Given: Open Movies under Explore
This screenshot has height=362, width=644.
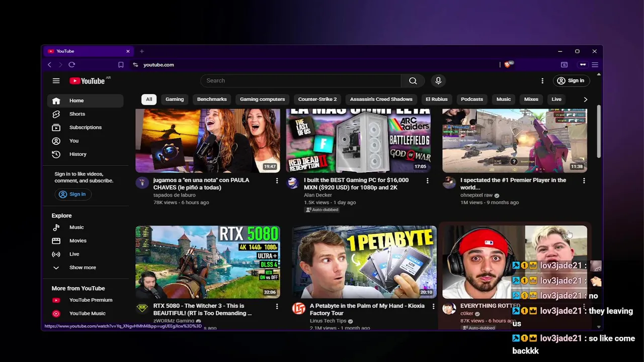Looking at the screenshot, I should [x=85, y=241].
